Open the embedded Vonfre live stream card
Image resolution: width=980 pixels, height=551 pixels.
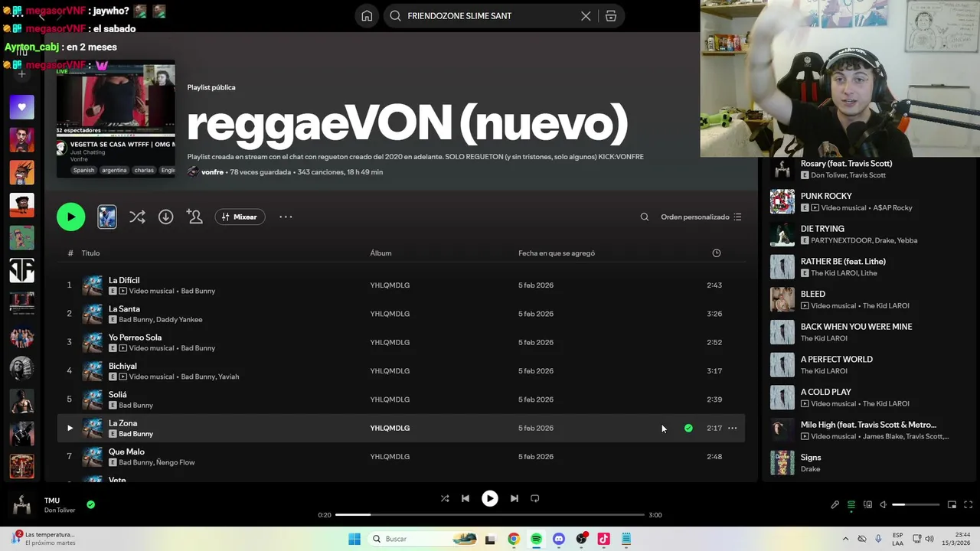(116, 119)
